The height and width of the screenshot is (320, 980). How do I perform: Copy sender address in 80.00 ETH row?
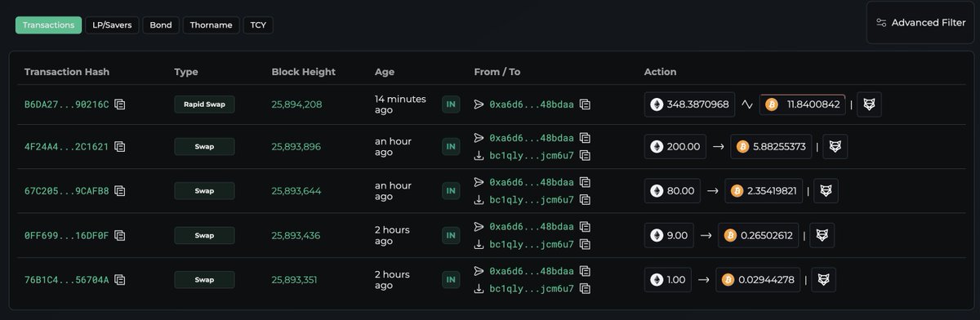click(x=586, y=182)
